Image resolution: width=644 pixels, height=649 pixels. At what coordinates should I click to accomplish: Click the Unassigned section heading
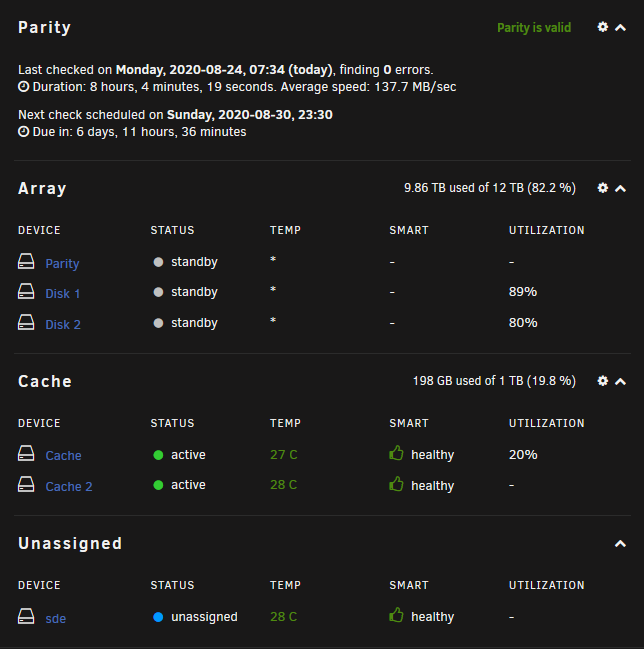[x=70, y=544]
